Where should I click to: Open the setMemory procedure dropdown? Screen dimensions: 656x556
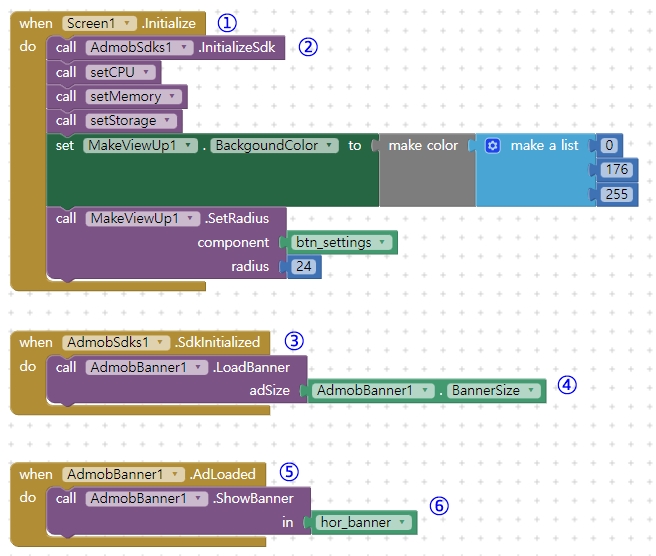(133, 97)
